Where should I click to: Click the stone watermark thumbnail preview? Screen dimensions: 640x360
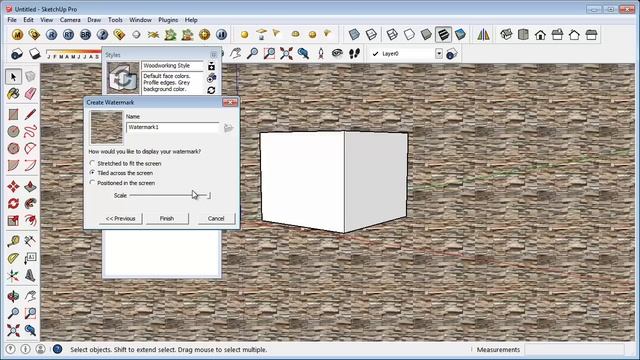pos(106,128)
